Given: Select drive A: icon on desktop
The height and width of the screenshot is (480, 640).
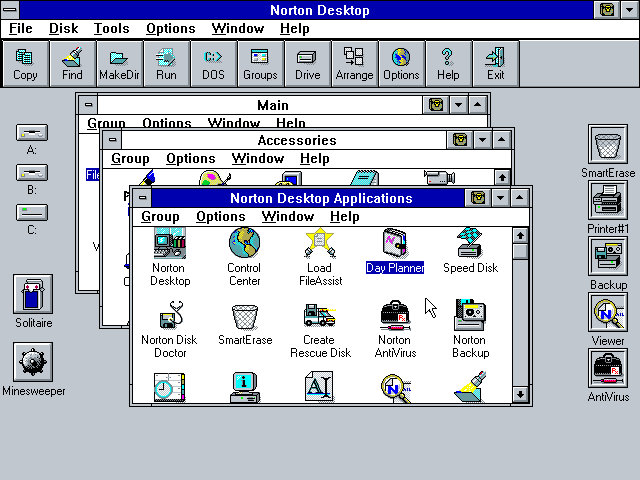Looking at the screenshot, I should pos(32,133).
